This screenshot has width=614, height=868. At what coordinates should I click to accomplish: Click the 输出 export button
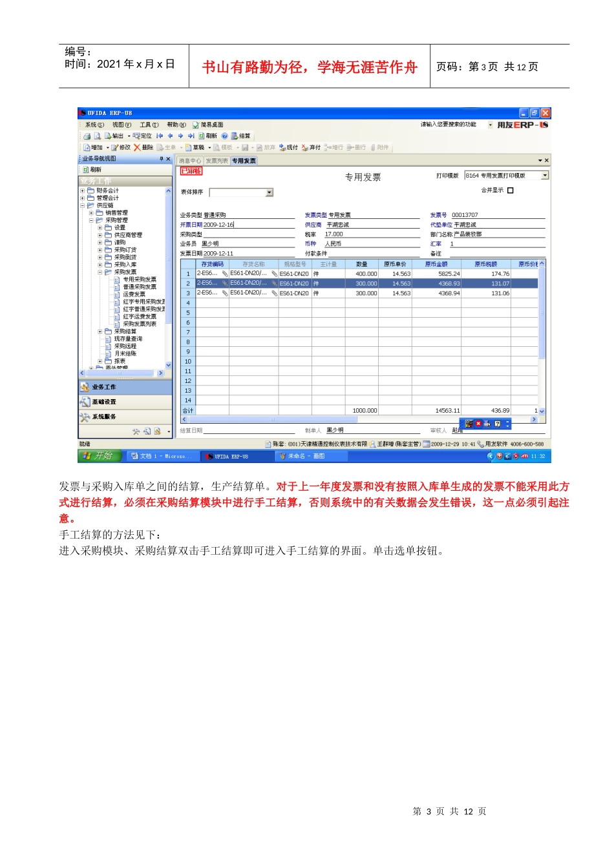click(x=114, y=136)
